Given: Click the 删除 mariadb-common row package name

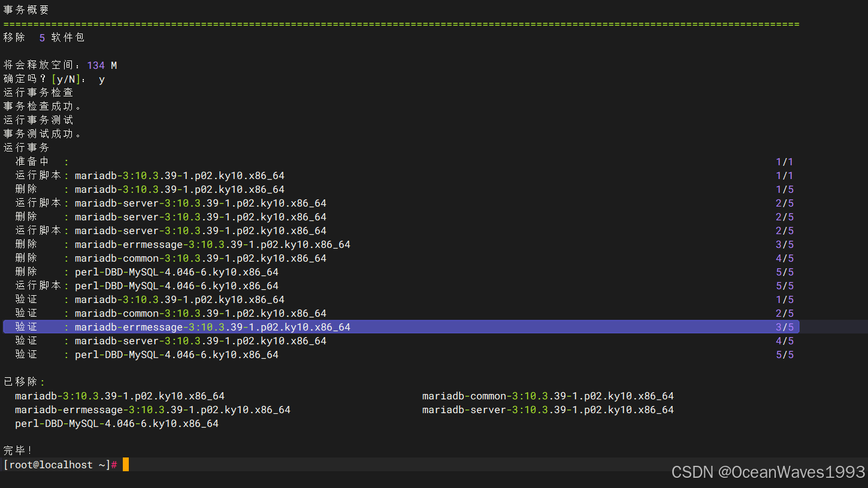Looking at the screenshot, I should pyautogui.click(x=201, y=258).
